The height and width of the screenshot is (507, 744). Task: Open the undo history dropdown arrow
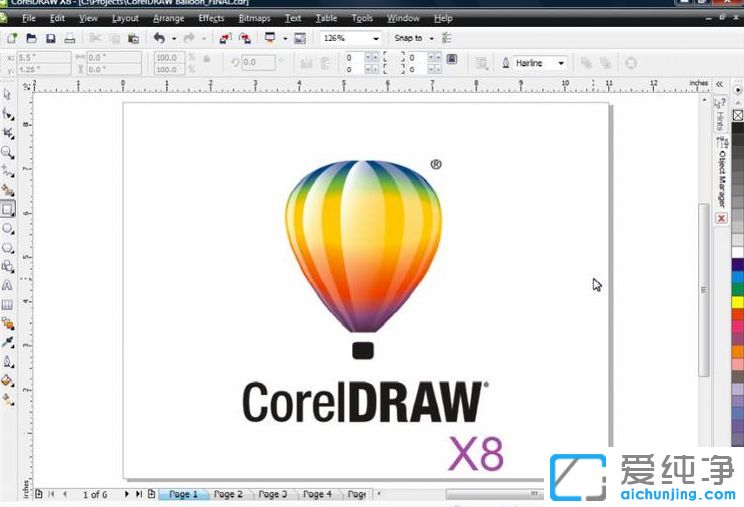click(174, 38)
